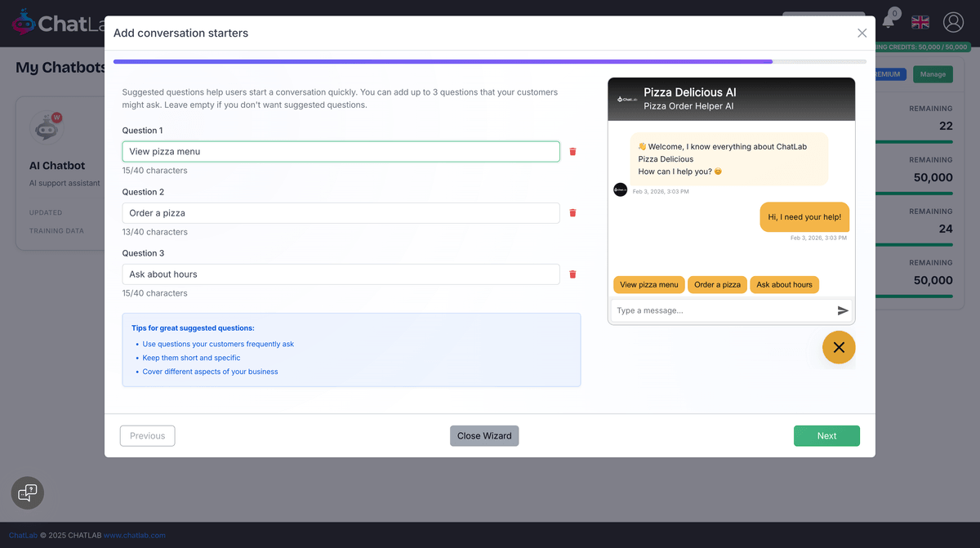Image resolution: width=980 pixels, height=548 pixels.
Task: Open the user profile avatar menu
Action: tap(953, 22)
